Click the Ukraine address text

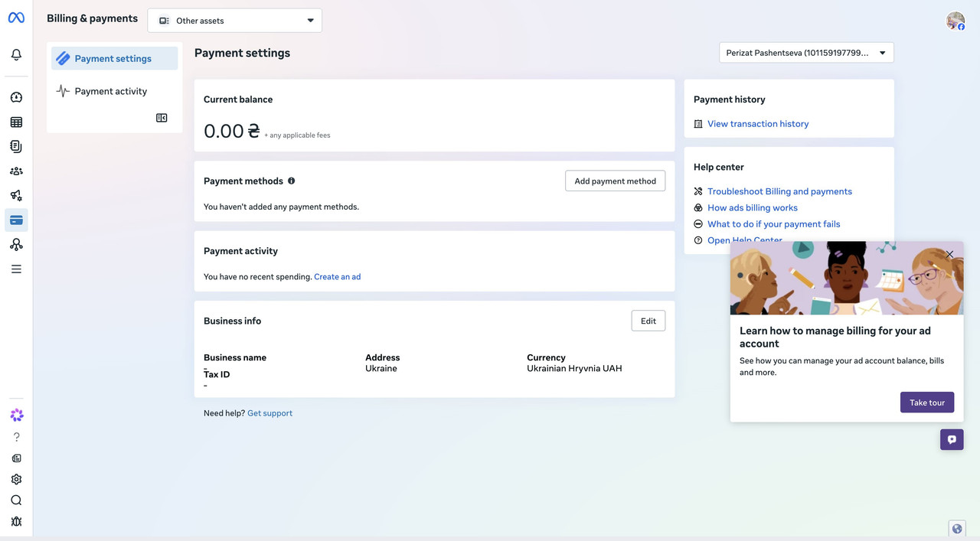[x=381, y=368]
